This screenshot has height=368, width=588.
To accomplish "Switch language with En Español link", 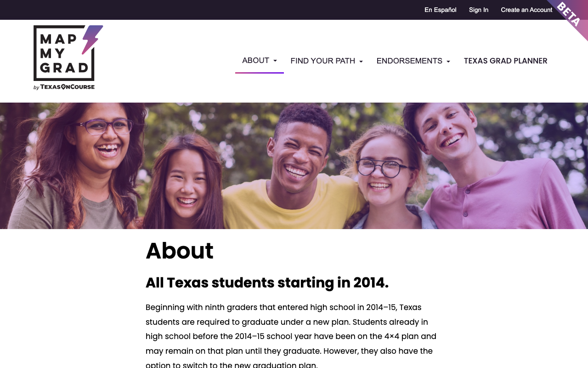I will coord(441,10).
